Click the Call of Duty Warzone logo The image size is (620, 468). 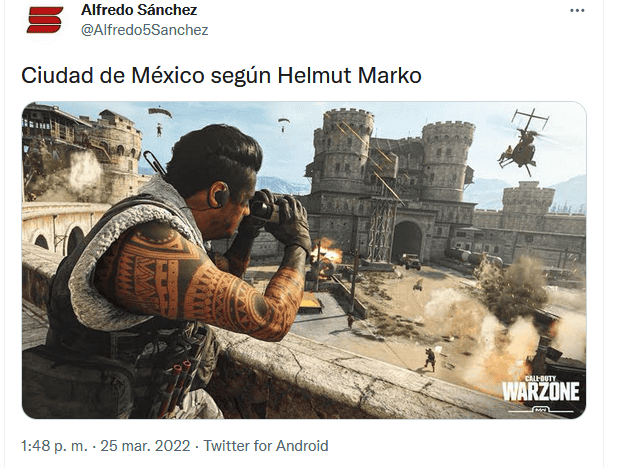click(541, 393)
